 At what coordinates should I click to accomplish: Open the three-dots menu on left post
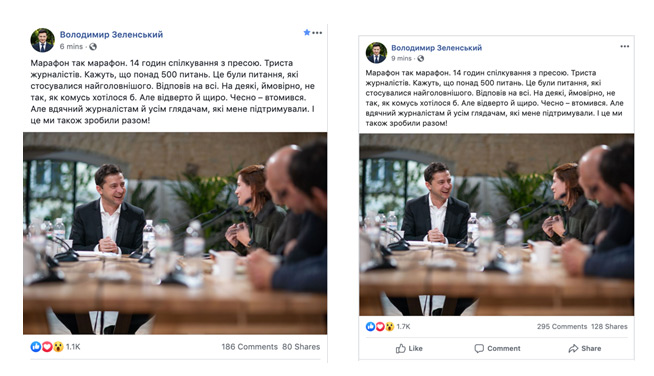pyautogui.click(x=317, y=33)
